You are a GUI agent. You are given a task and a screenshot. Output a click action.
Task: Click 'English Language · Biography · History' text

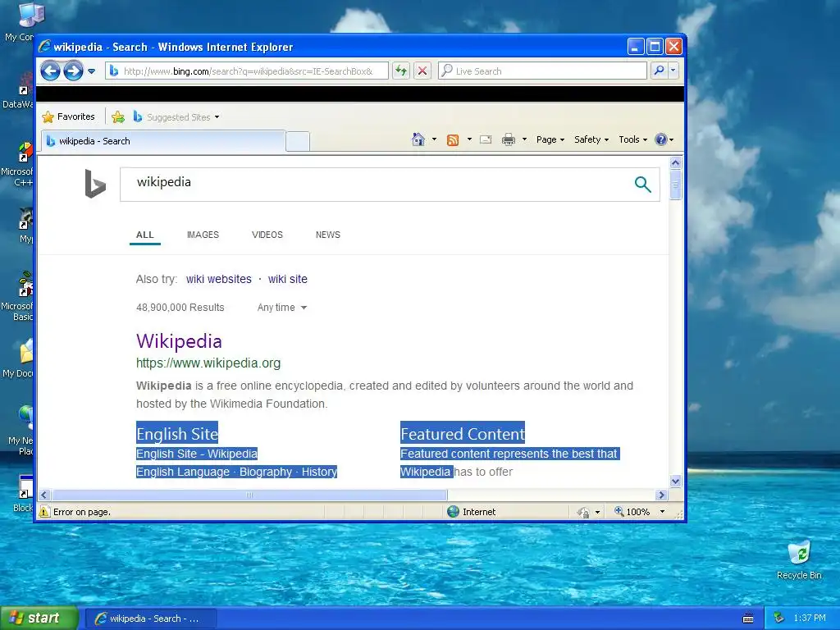click(236, 472)
